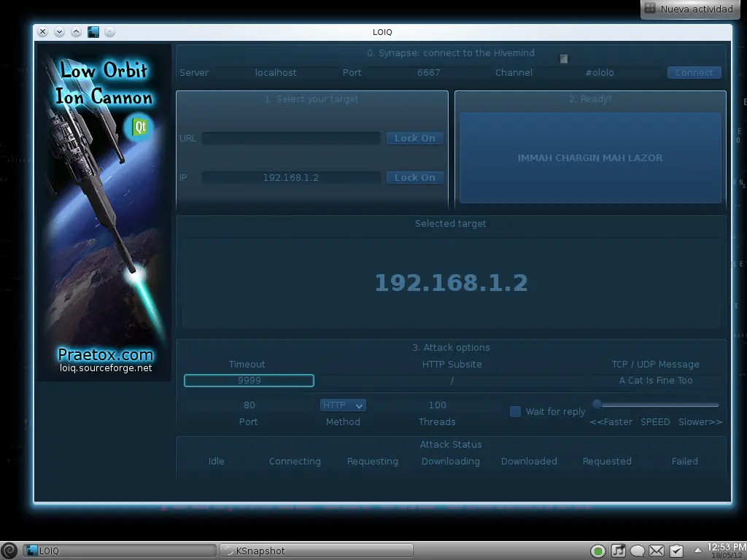Click in the Server field showing localhost
747x560 pixels.
(x=276, y=72)
